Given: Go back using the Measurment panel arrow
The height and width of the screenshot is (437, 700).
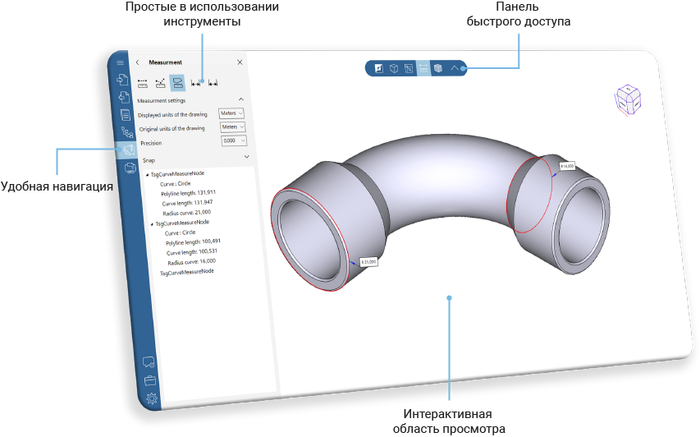Looking at the screenshot, I should point(138,62).
